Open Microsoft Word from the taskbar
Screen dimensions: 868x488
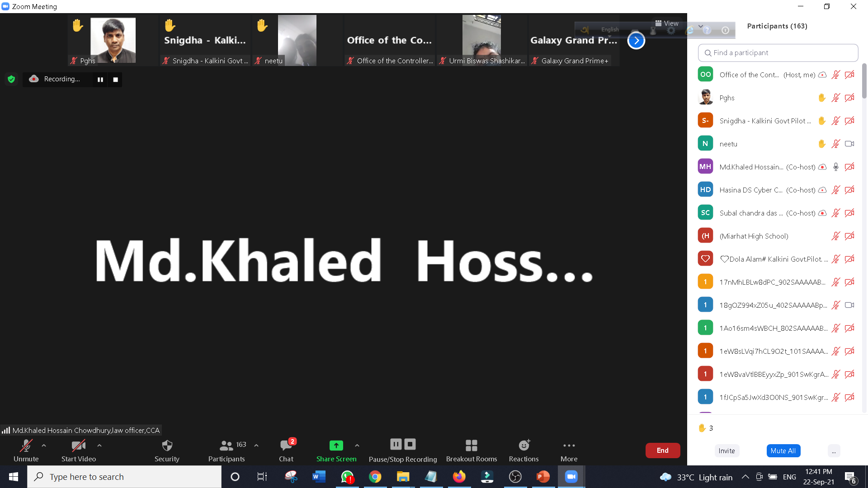[x=319, y=477]
